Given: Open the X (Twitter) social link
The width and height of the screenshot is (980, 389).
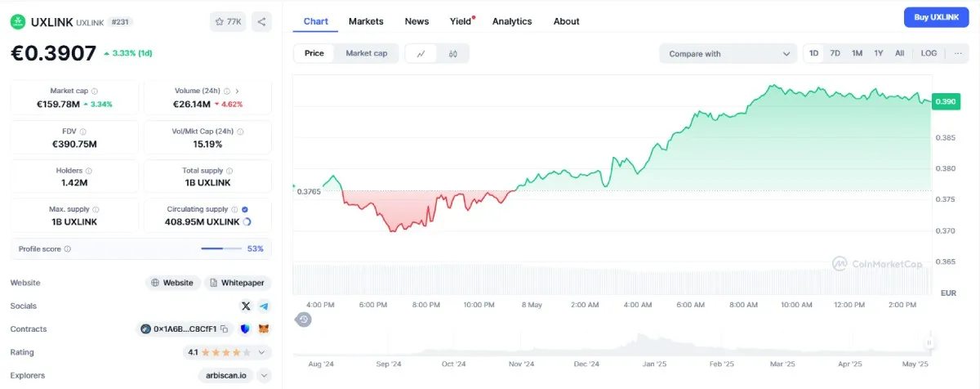Looking at the screenshot, I should (x=246, y=306).
